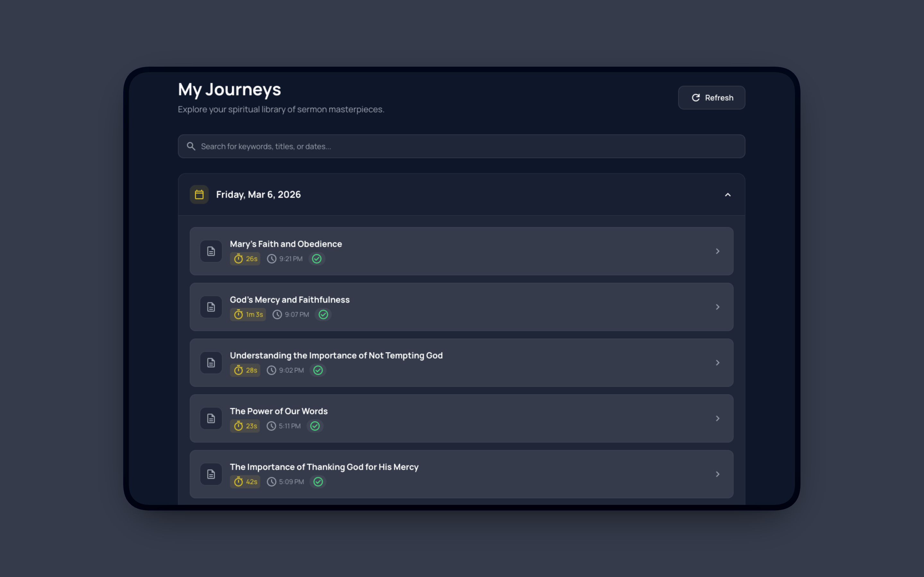Viewport: 924px width, 577px height.
Task: Click the 1m 3s duration badge
Action: click(248, 314)
